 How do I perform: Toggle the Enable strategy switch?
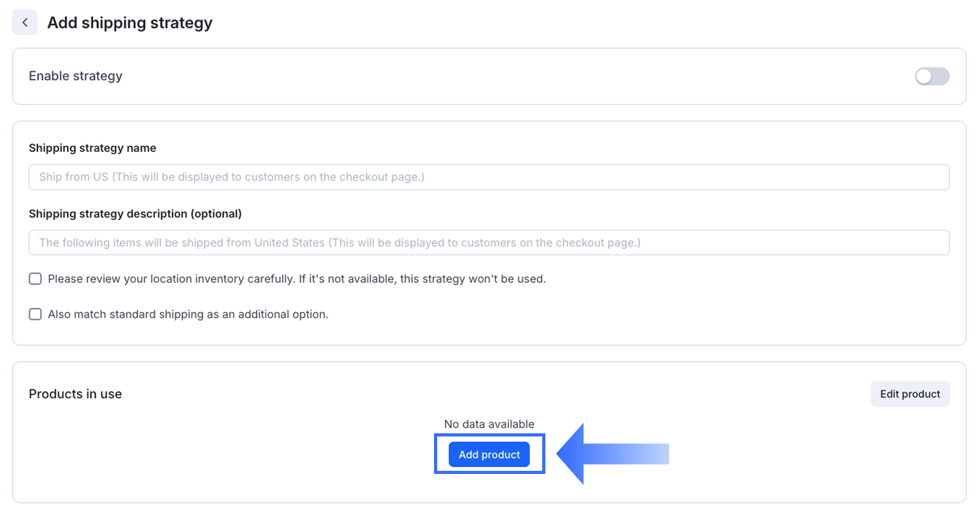(932, 76)
